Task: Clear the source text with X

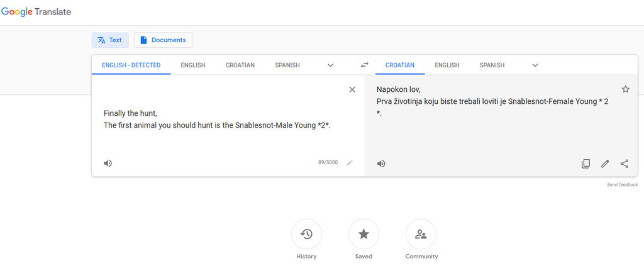Action: [352, 89]
